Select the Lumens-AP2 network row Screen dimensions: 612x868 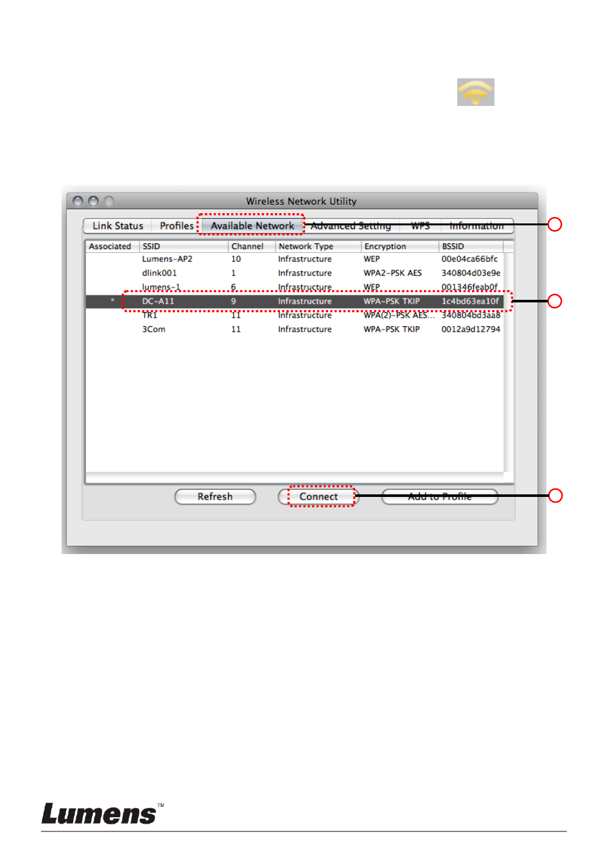pos(295,259)
